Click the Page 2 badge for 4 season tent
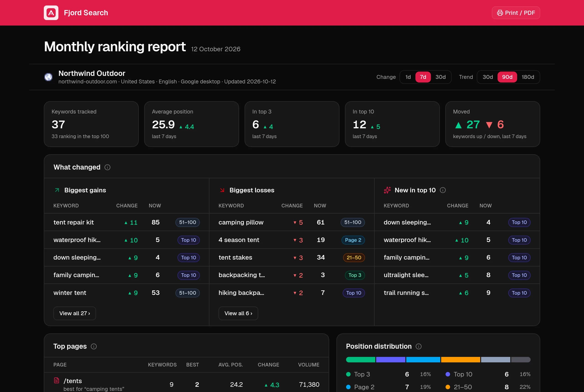584x392 pixels. 353,240
